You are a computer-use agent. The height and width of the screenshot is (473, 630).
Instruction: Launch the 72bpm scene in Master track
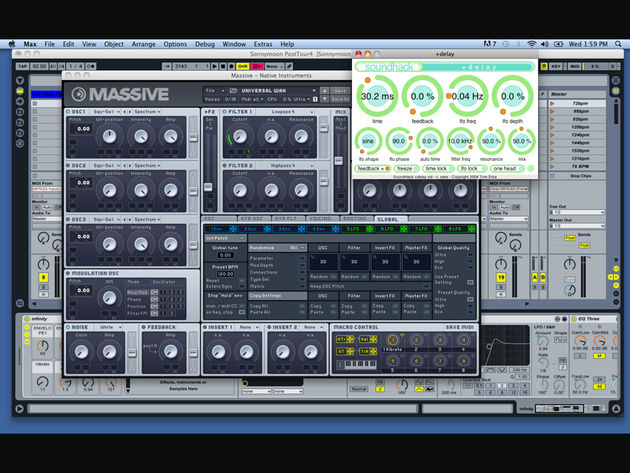554,103
